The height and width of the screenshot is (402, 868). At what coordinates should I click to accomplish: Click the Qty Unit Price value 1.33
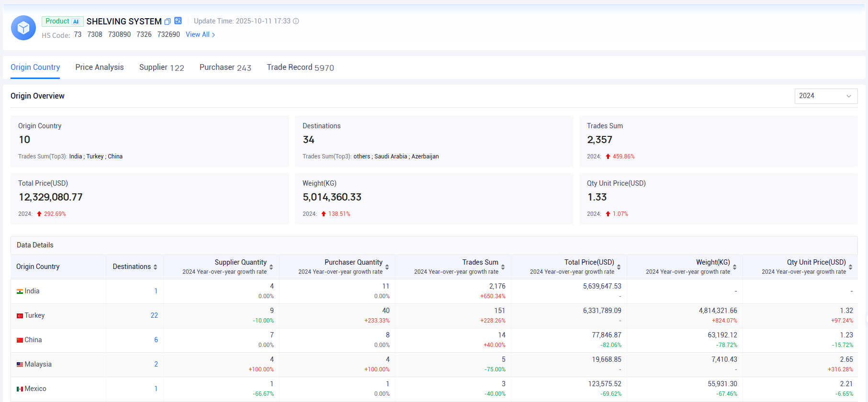pos(597,197)
